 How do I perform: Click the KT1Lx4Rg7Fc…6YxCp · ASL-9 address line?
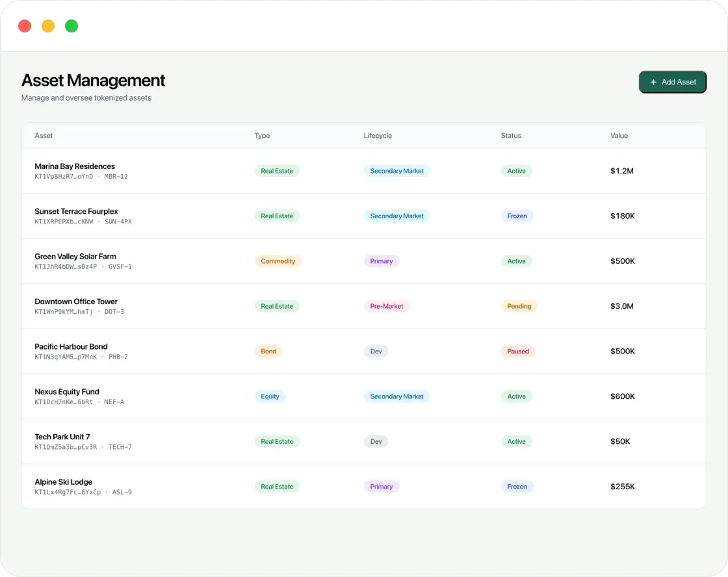point(83,492)
